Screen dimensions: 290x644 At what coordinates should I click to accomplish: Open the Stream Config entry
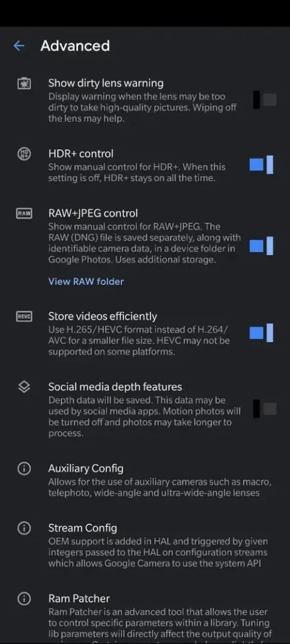click(x=145, y=545)
